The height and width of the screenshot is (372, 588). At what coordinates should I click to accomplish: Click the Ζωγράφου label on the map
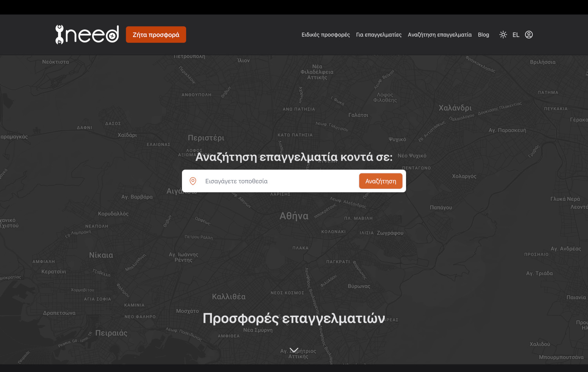pyautogui.click(x=390, y=233)
